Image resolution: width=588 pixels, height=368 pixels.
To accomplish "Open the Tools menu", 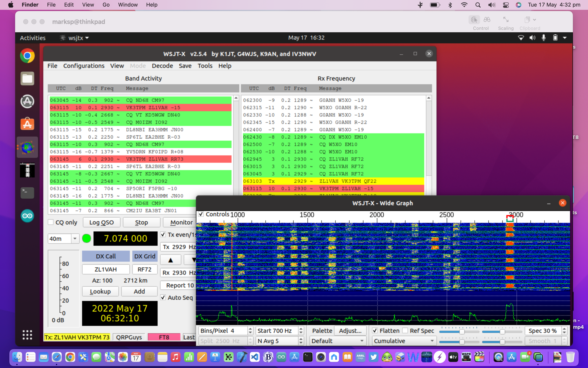I will [205, 66].
